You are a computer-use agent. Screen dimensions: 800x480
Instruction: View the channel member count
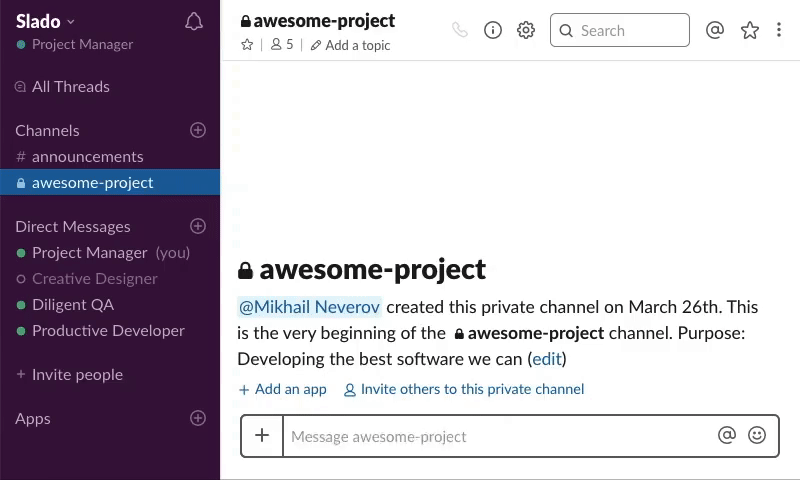(282, 45)
